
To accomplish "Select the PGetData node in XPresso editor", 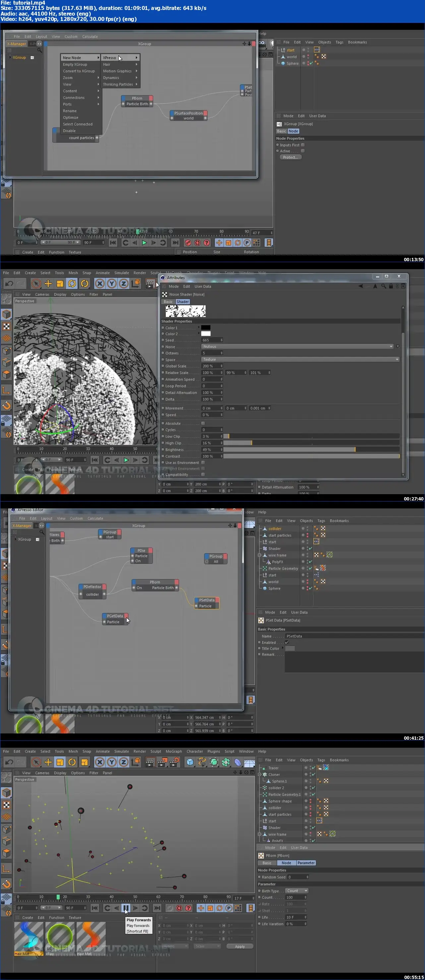I will pyautogui.click(x=115, y=616).
